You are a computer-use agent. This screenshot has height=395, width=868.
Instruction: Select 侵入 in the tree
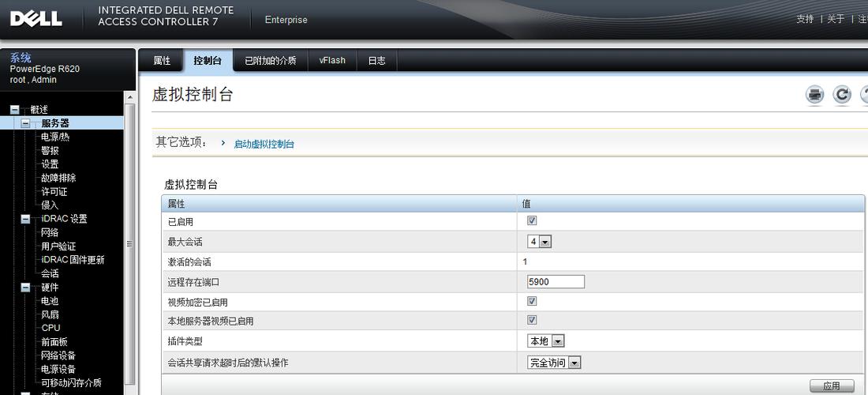tap(50, 205)
